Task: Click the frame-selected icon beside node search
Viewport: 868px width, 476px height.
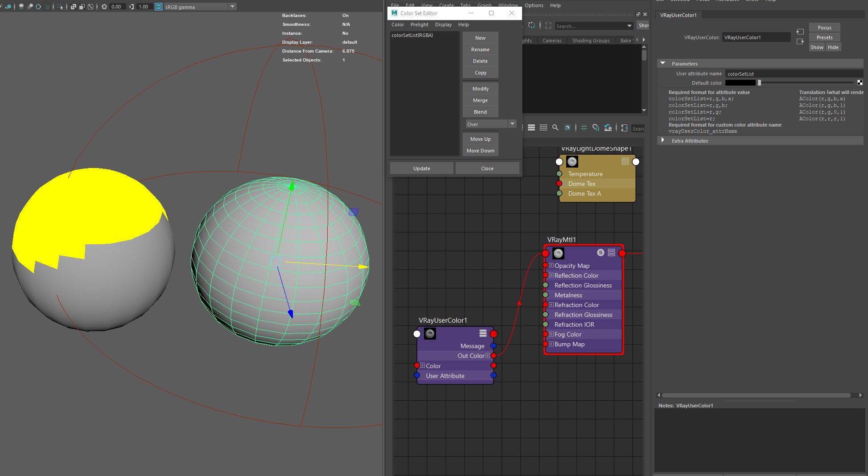Action: click(624, 128)
